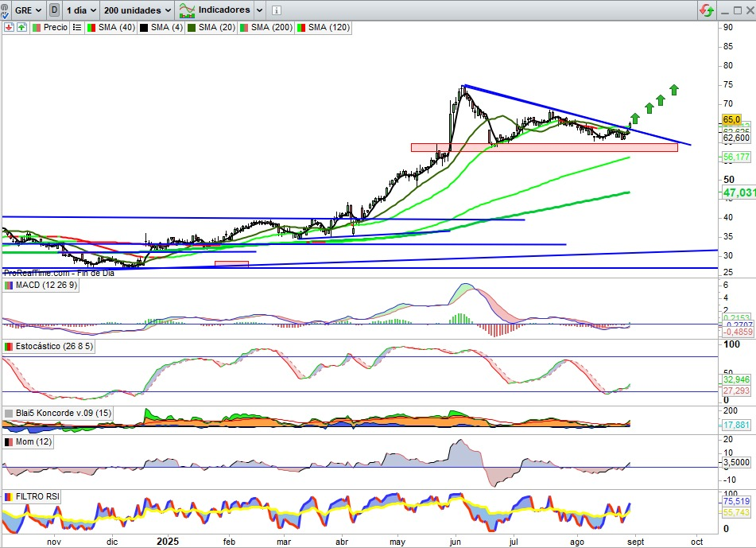
Task: Click the D timeframe badge button
Action: 54,10
